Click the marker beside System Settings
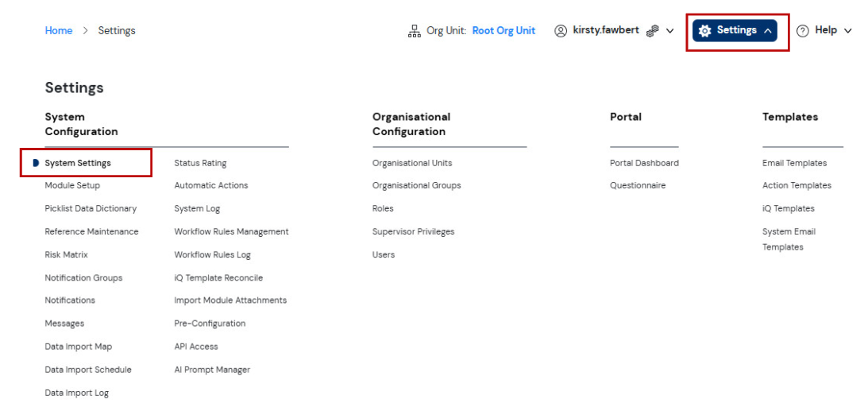 point(36,163)
